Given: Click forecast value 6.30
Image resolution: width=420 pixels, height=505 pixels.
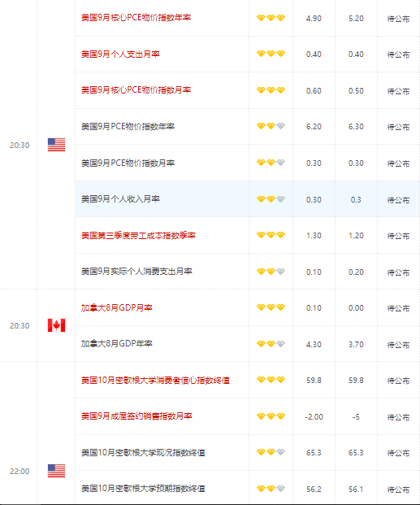Looking at the screenshot, I should coord(356,127).
